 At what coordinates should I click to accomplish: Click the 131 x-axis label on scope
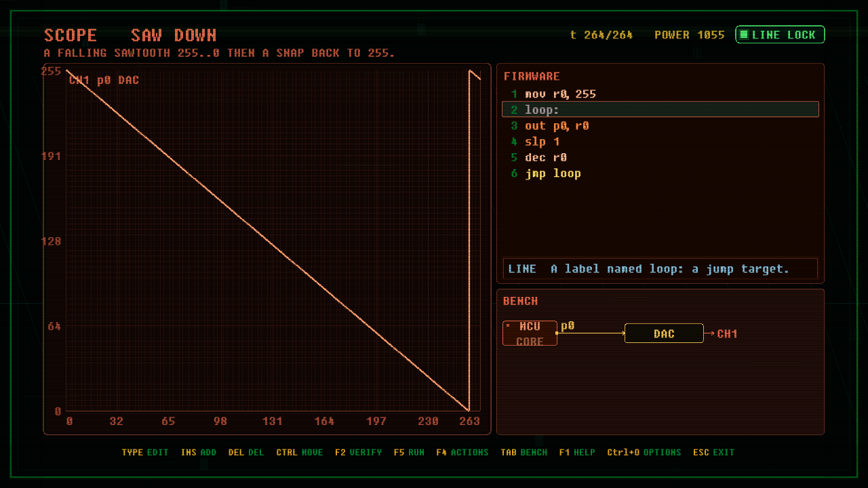[x=273, y=422]
